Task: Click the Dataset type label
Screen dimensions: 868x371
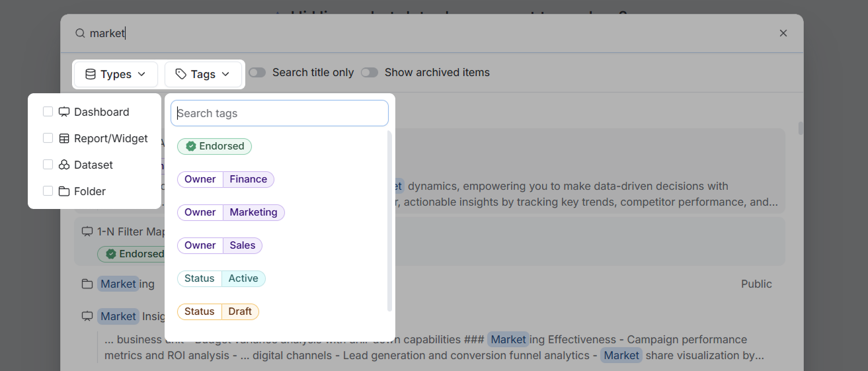Action: coord(93,165)
